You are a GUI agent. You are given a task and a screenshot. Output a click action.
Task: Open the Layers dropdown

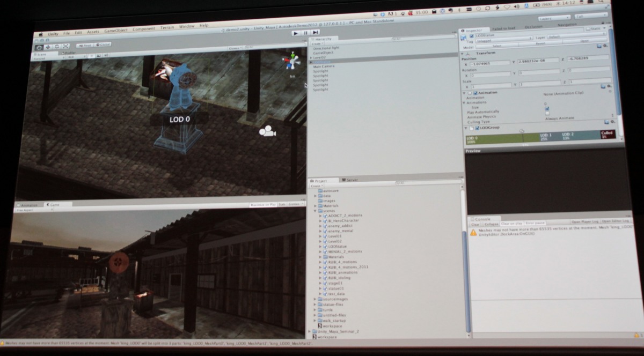point(553,18)
